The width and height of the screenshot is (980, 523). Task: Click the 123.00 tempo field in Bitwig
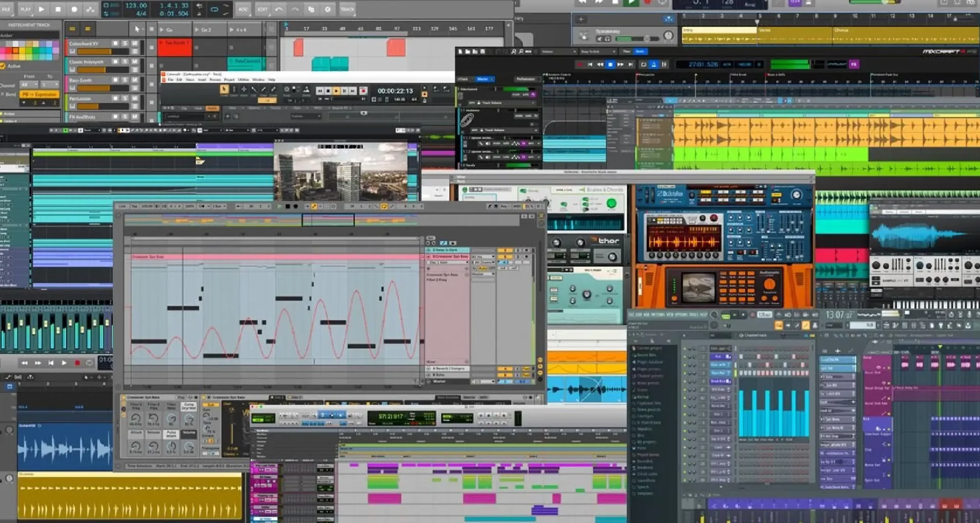click(136, 5)
